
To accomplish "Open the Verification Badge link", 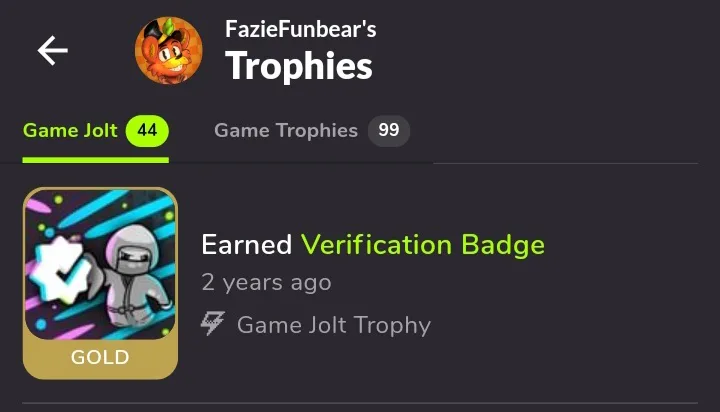I will pyautogui.click(x=423, y=244).
